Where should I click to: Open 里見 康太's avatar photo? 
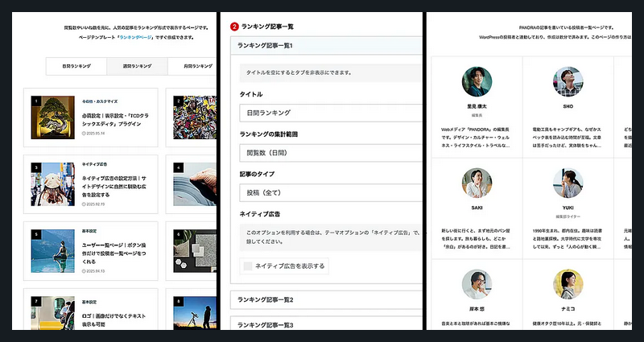tap(477, 82)
